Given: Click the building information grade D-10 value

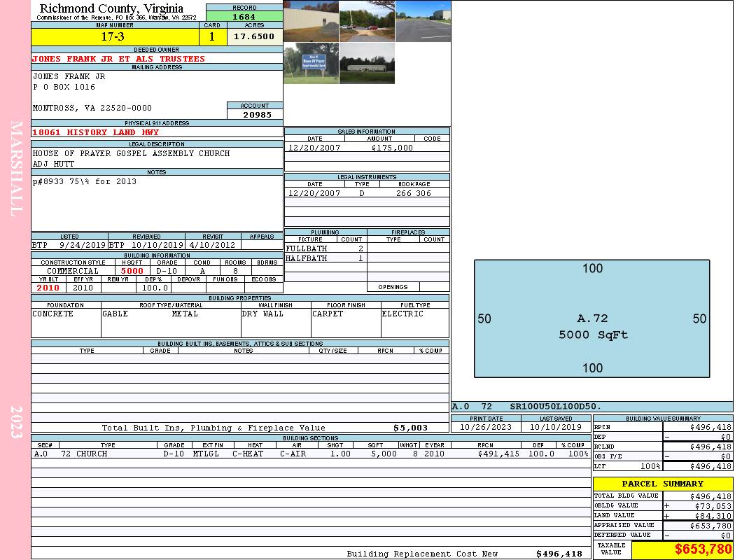Looking at the screenshot, I should click(167, 271).
